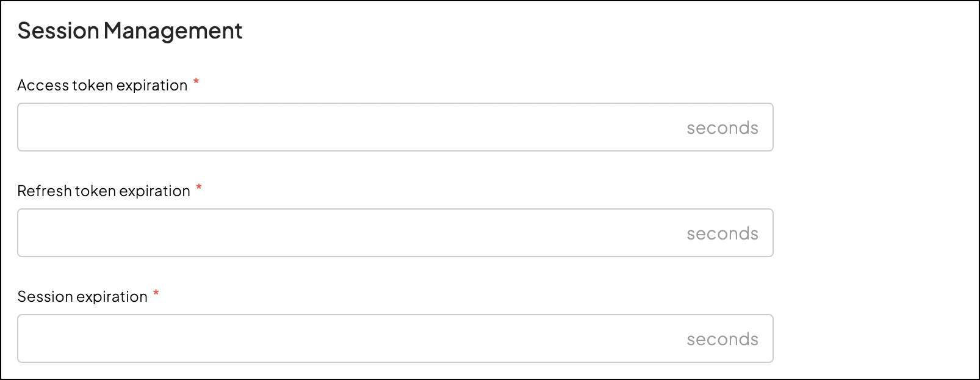Click the seconds suffix in Access token field
This screenshot has width=980, height=380.
tap(722, 128)
